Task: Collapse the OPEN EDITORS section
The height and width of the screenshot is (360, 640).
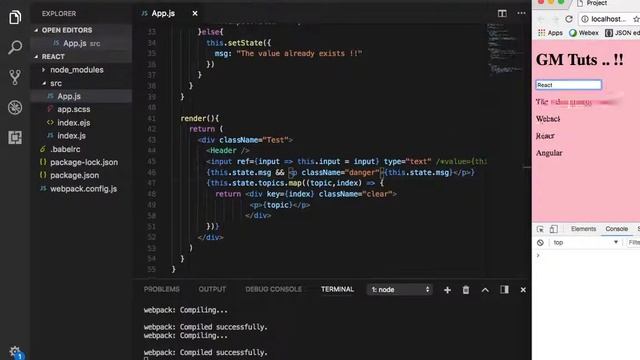Action: pos(67,30)
